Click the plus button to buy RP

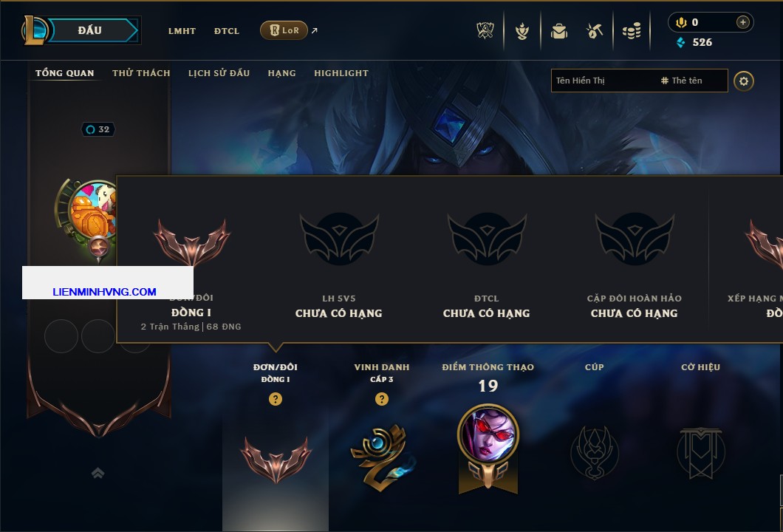pos(742,22)
